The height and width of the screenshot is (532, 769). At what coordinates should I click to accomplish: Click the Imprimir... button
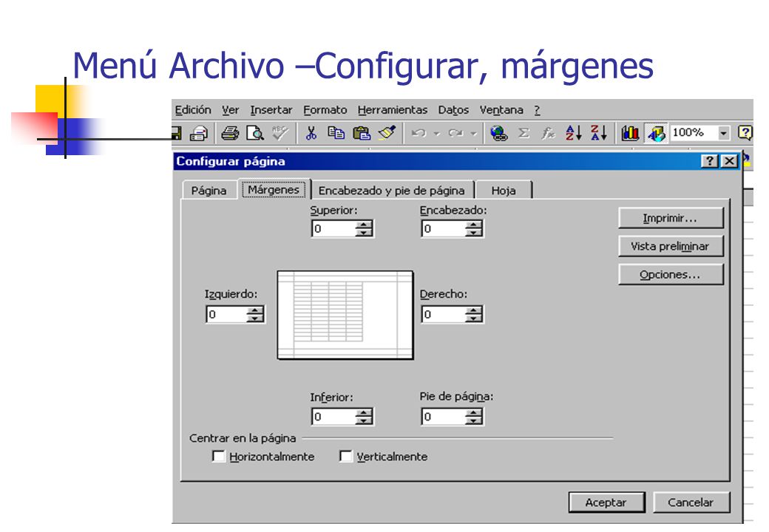[x=671, y=218]
